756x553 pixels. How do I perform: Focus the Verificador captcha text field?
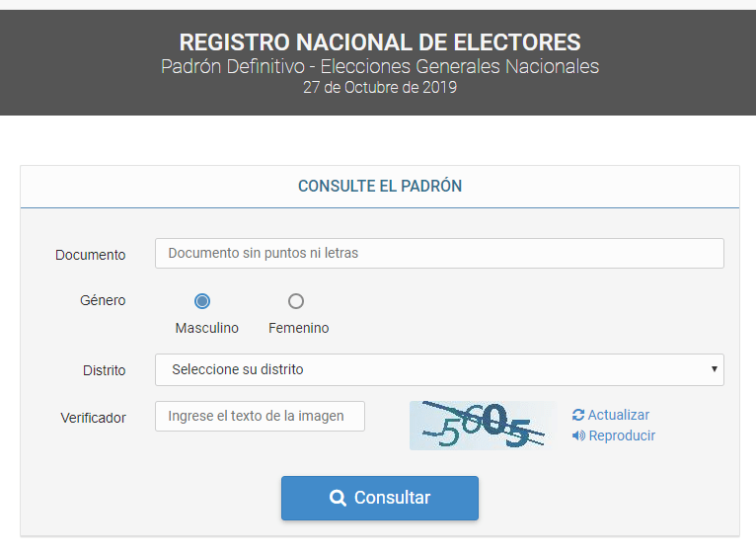pos(260,416)
